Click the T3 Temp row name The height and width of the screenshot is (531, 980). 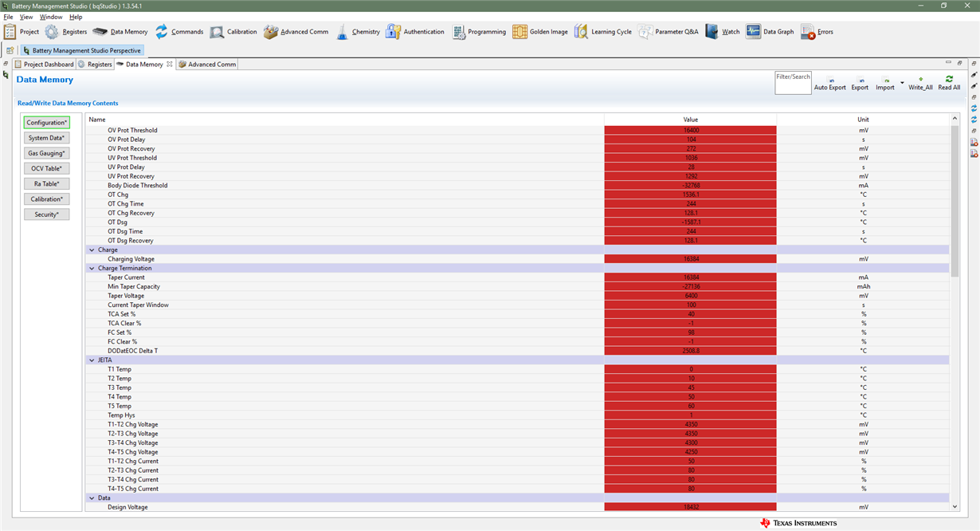pyautogui.click(x=120, y=387)
